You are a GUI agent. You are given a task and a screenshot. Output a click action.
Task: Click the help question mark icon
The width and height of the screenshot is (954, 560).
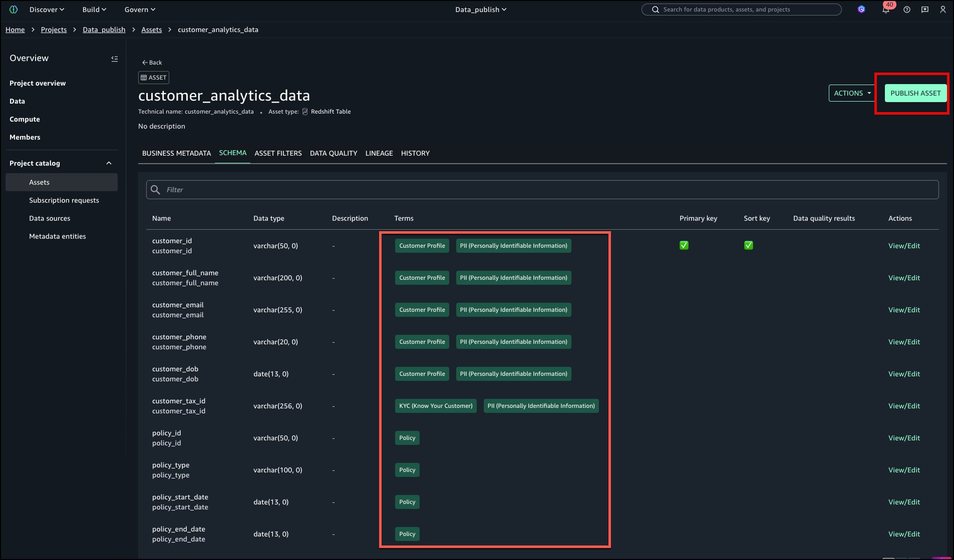(x=906, y=10)
